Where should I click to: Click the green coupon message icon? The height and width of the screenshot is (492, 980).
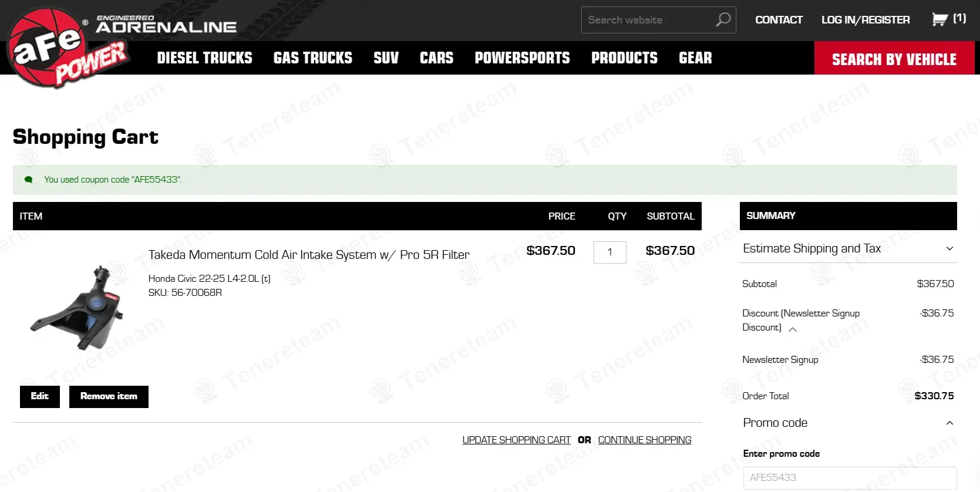point(28,180)
